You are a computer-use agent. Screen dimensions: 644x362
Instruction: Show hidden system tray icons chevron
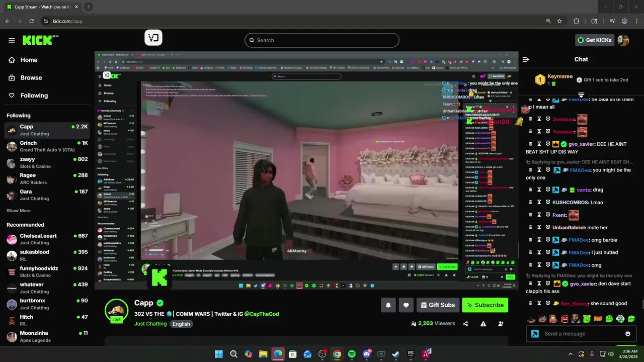click(571, 354)
